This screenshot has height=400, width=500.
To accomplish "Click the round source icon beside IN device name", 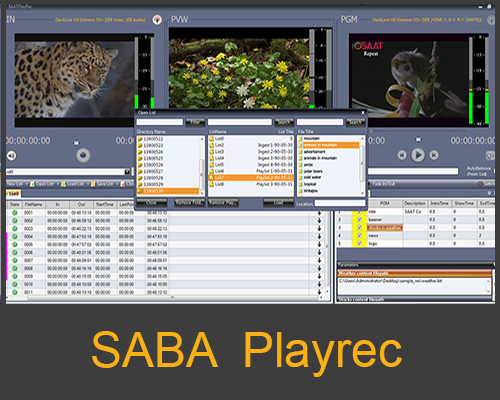I will click(157, 20).
